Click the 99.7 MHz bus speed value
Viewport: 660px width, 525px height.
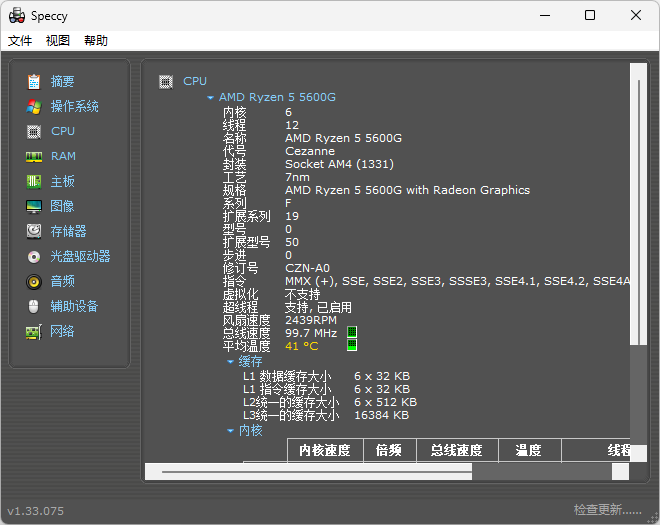tap(311, 333)
